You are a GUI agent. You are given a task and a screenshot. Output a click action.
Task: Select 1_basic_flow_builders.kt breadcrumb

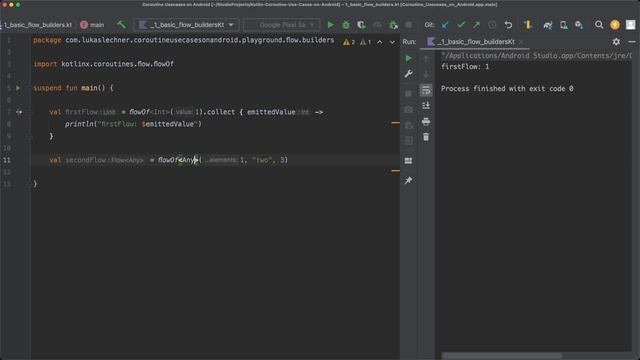tap(37, 24)
